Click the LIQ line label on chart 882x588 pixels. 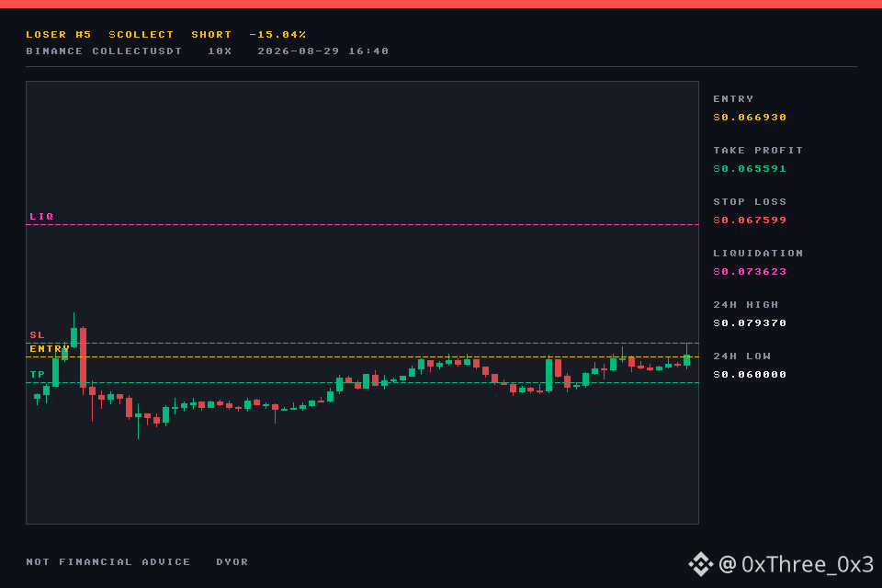pos(41,216)
